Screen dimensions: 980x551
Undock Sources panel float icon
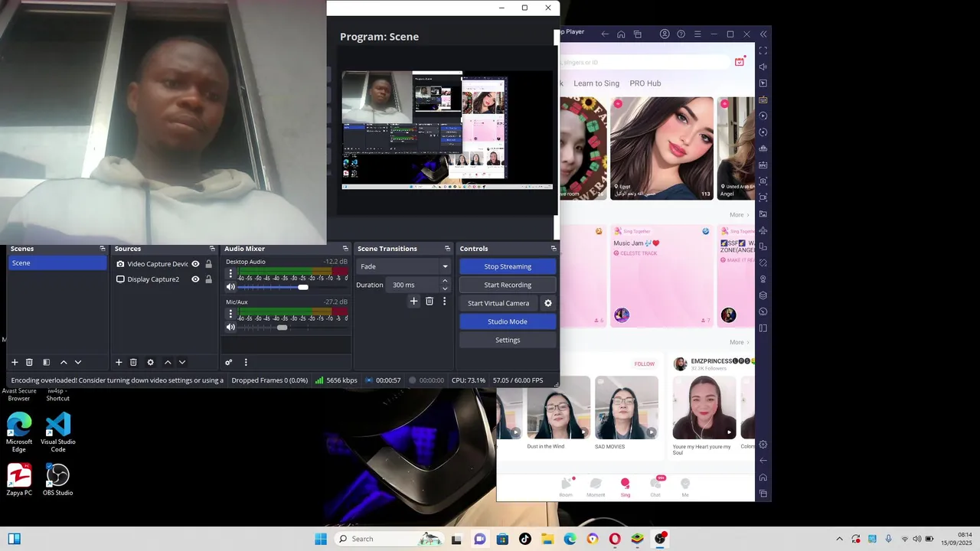[212, 249]
